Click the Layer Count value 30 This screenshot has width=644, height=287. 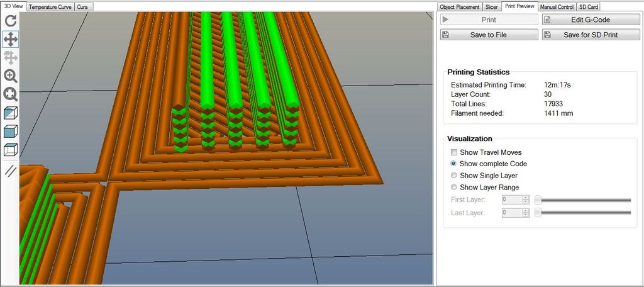click(x=548, y=94)
